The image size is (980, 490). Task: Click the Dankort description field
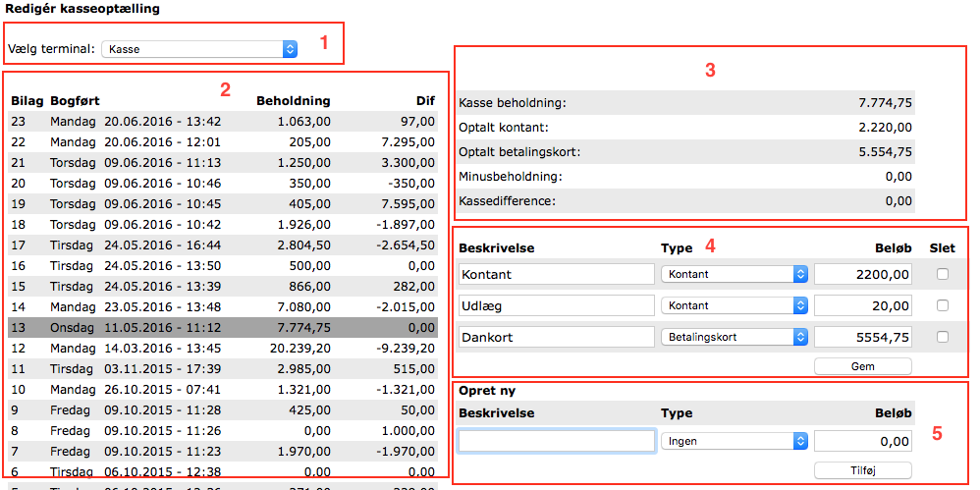(x=556, y=338)
